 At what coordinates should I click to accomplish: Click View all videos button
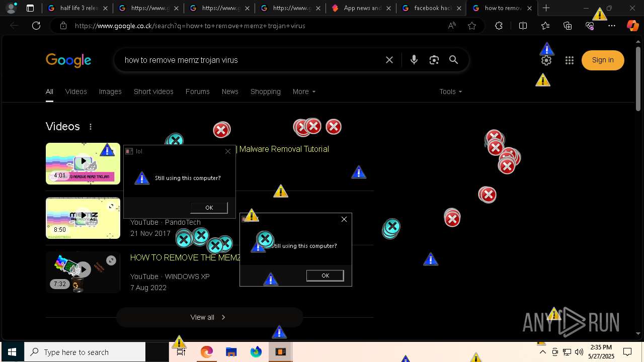209,317
